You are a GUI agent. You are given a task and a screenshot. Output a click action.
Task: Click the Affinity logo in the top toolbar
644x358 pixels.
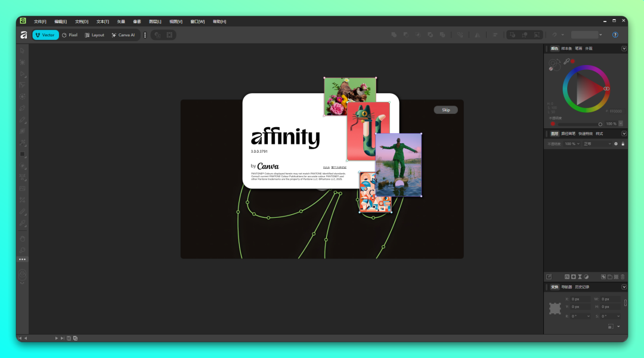point(23,35)
